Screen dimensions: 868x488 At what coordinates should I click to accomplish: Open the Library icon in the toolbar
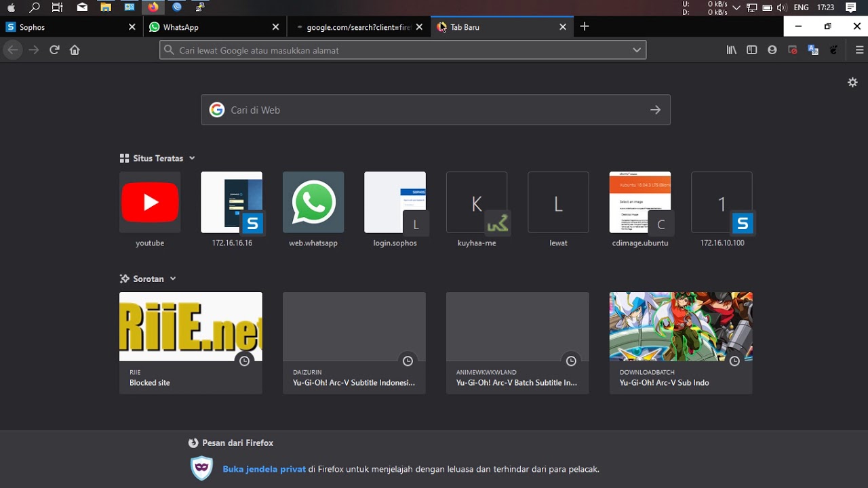pos(732,49)
